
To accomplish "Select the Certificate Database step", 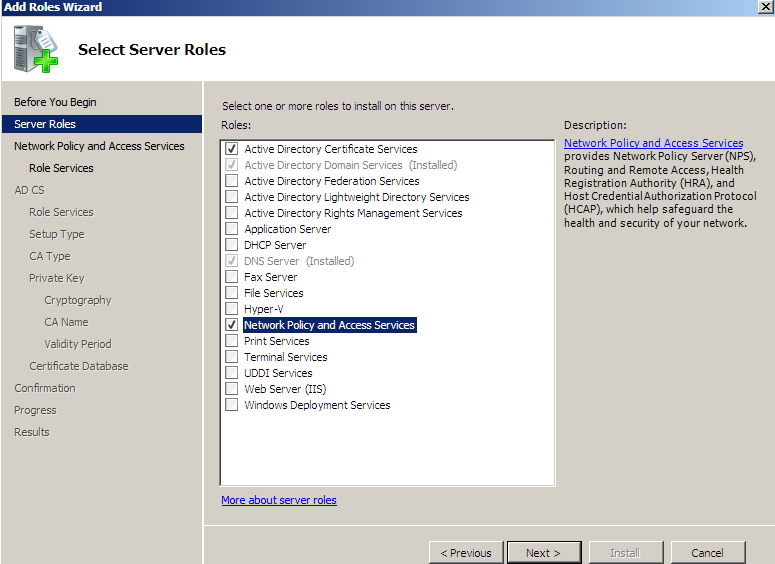I will [x=79, y=366].
